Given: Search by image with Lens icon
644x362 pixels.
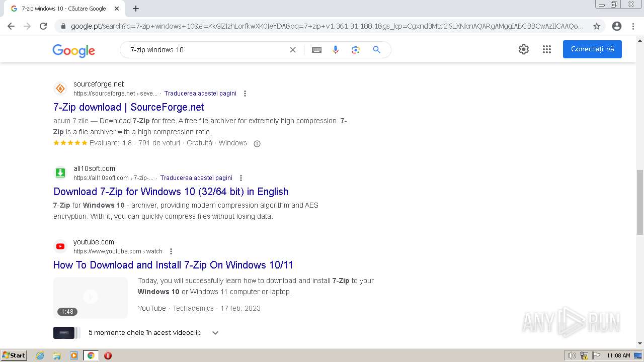Looking at the screenshot, I should 356,50.
